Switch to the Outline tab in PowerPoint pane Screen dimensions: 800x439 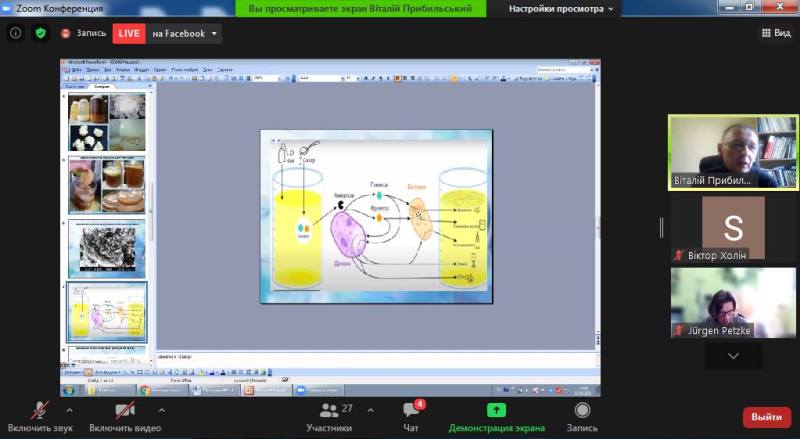pyautogui.click(x=75, y=86)
